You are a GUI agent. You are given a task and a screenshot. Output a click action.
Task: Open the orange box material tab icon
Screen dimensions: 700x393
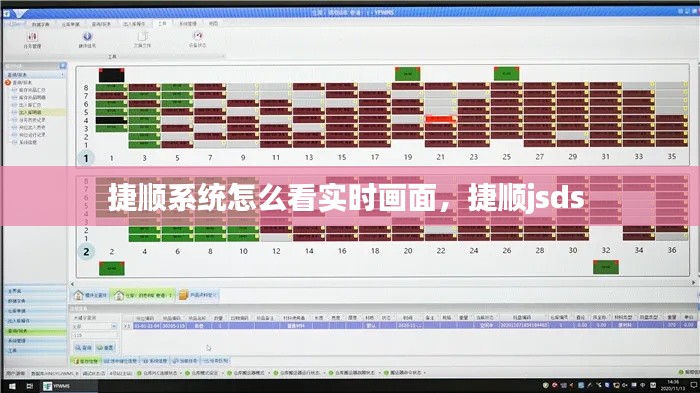(183, 295)
